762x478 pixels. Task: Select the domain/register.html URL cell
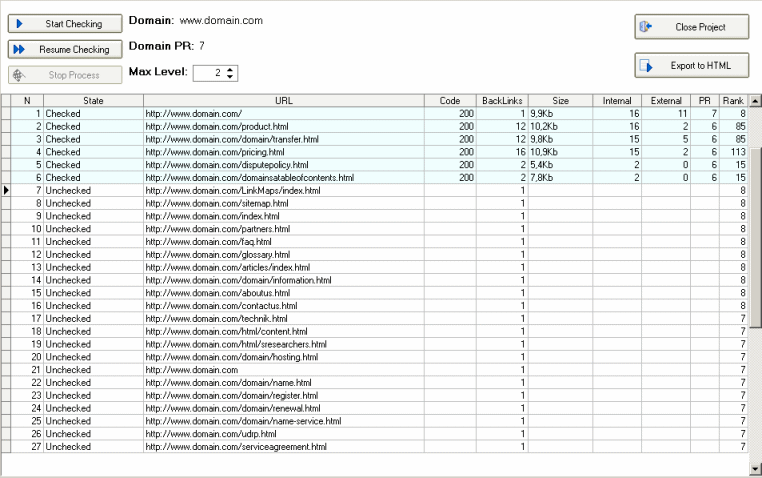pyautogui.click(x=284, y=395)
